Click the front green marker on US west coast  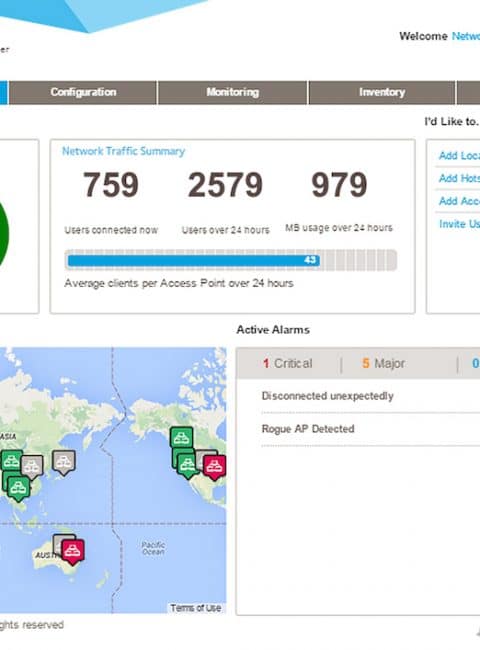click(187, 465)
